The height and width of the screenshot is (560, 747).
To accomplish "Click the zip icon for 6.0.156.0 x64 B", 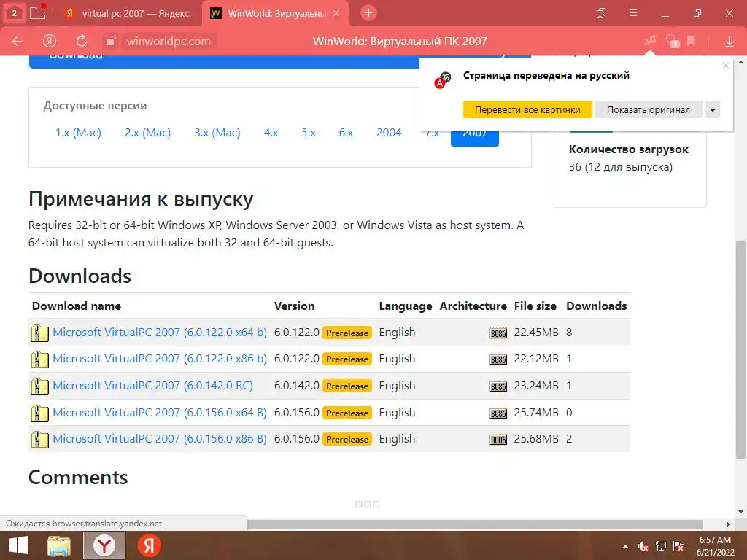I will tap(39, 413).
